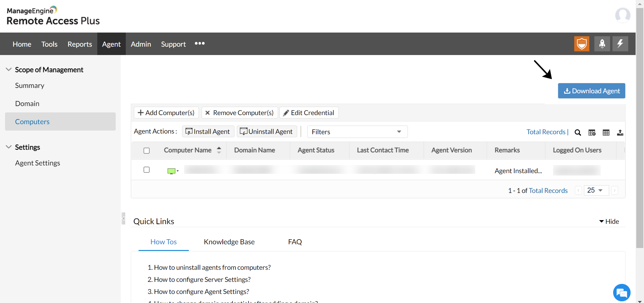Open search in the computers table
644x303 pixels.
coord(578,132)
